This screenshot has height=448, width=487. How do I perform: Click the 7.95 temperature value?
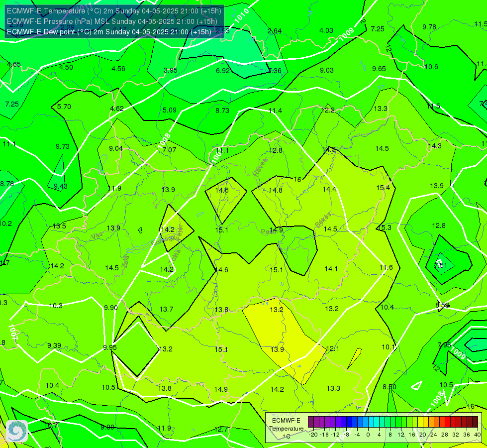[444, 345]
